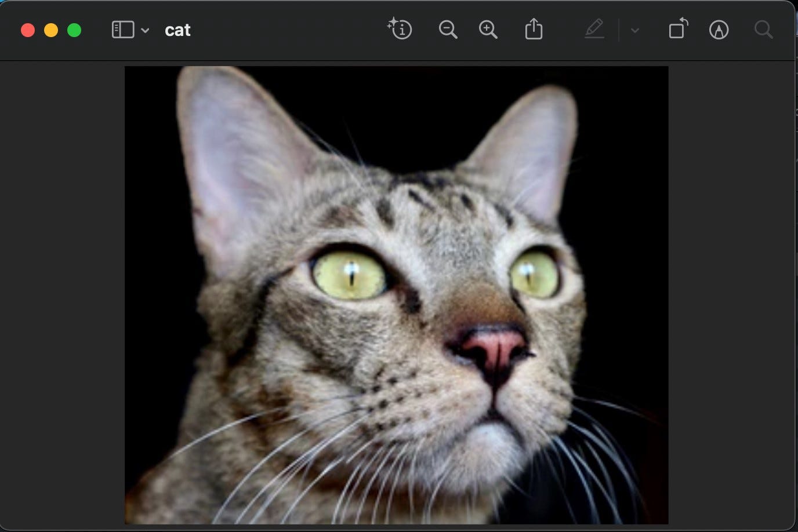798x532 pixels.
Task: Open the highlight color dropdown
Action: 635,30
